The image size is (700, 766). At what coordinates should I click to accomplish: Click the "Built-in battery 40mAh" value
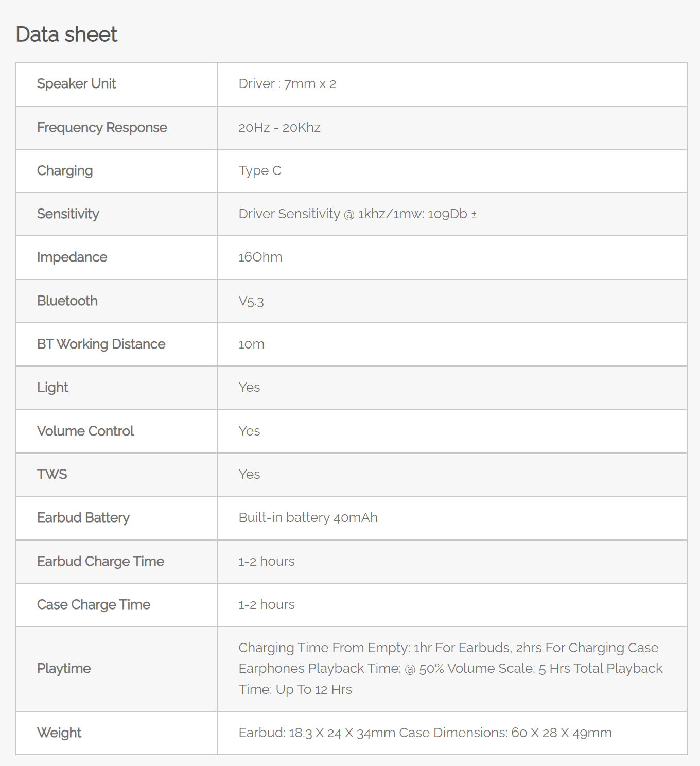tap(308, 518)
